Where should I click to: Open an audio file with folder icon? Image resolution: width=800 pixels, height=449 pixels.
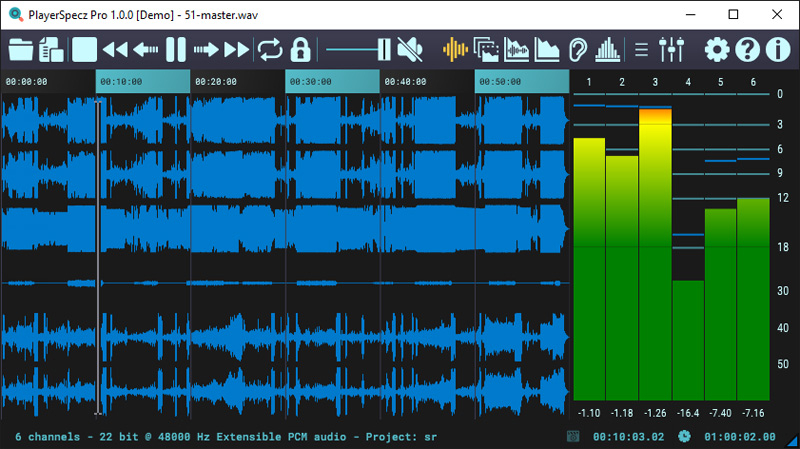(21, 49)
